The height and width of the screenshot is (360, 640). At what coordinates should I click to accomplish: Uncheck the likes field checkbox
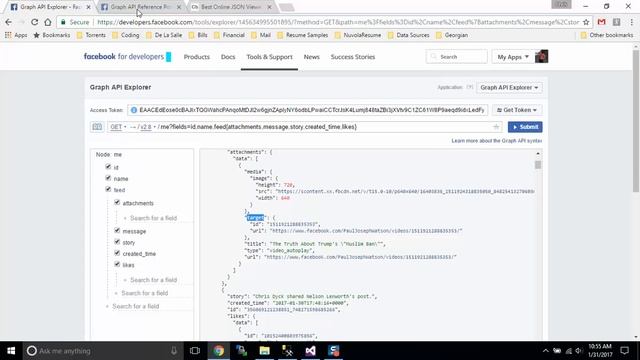click(117, 264)
